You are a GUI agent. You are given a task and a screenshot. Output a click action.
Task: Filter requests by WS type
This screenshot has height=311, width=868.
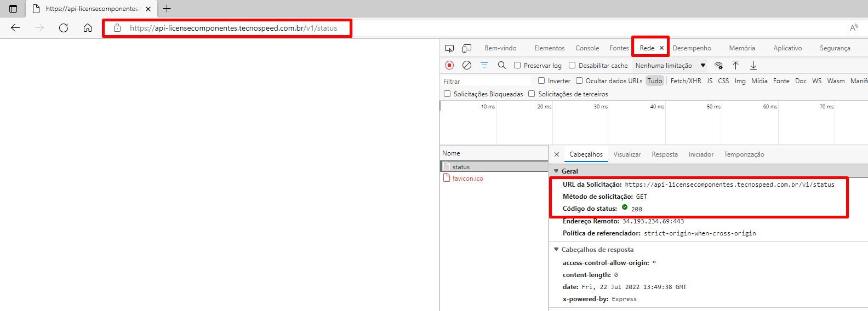817,80
